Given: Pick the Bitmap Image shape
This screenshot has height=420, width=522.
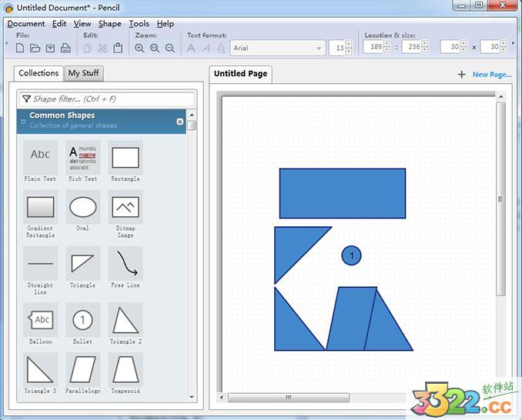Looking at the screenshot, I should (125, 207).
